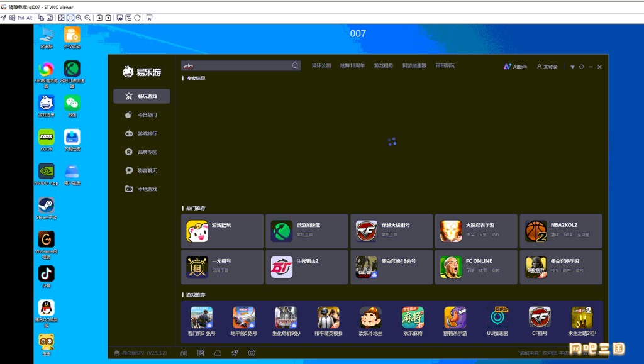This screenshot has height=364, width=644.
Task: Click the rocket icon in the bottom bar
Action: point(235,353)
